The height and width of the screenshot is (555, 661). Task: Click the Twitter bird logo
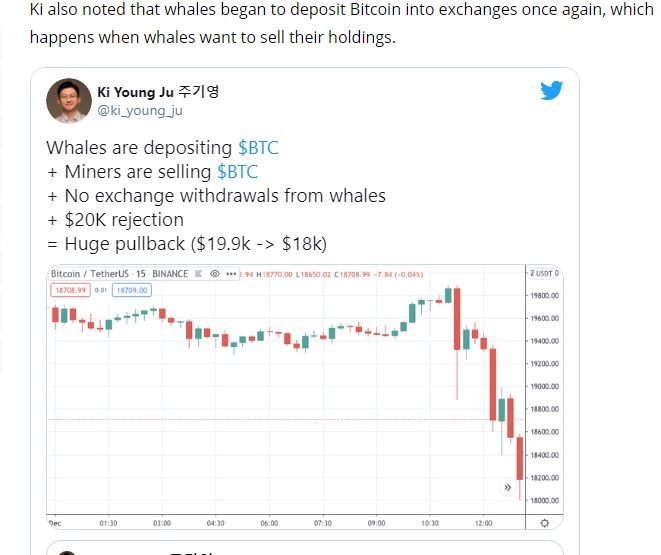552,91
